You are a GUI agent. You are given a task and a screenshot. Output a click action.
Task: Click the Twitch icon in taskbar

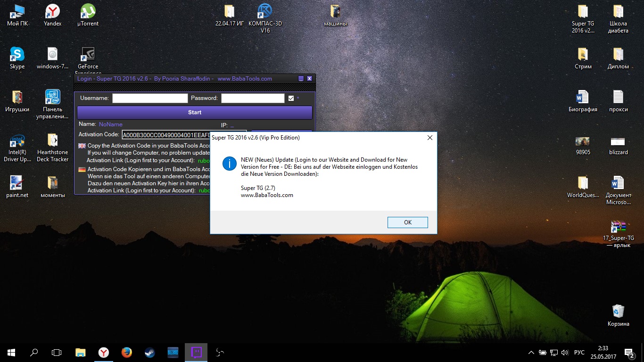(196, 352)
